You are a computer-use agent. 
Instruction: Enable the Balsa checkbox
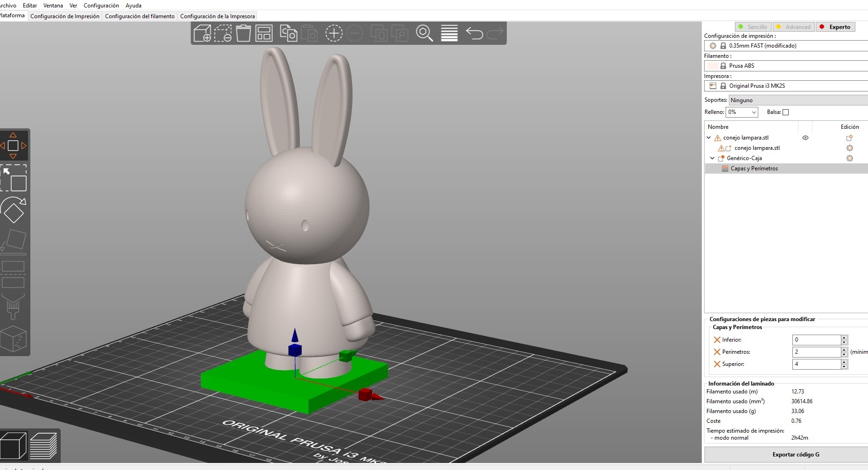[786, 112]
